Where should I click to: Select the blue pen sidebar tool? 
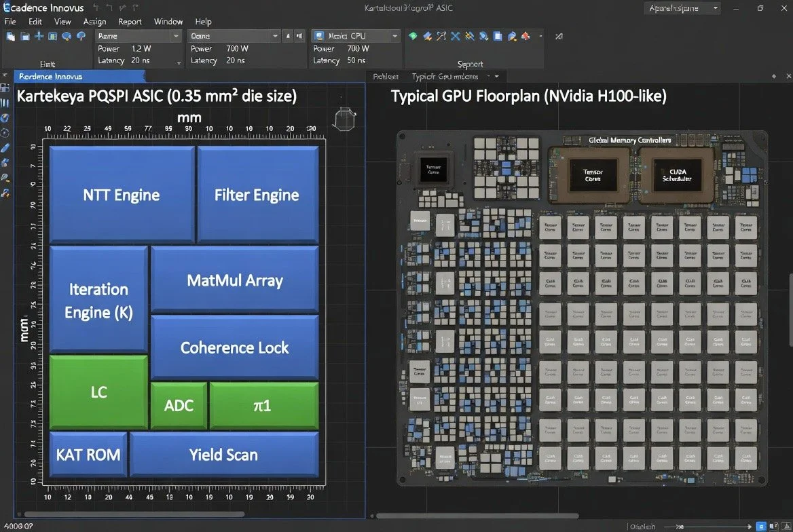(5, 148)
